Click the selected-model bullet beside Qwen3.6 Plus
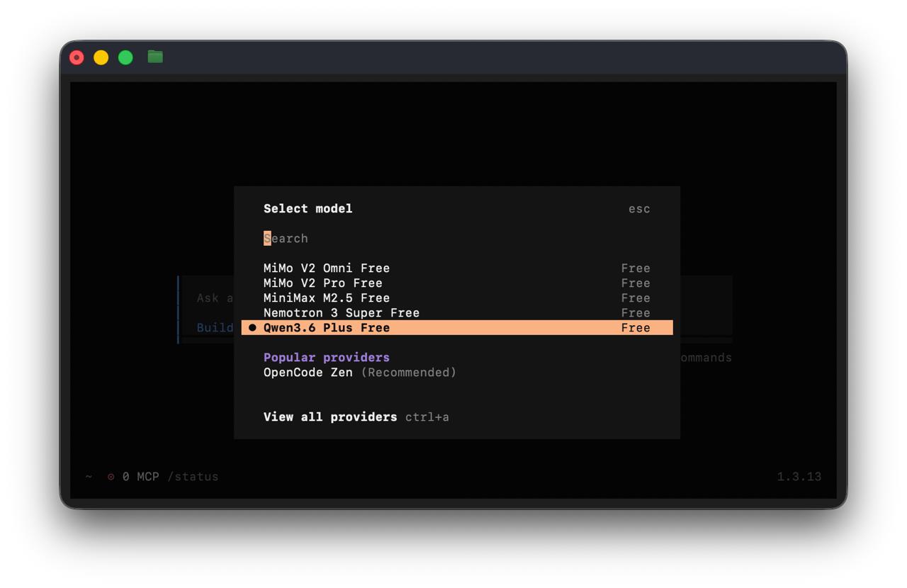The image size is (907, 588). point(252,327)
